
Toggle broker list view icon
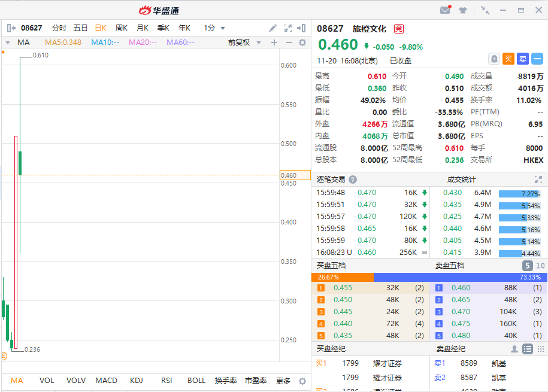(x=528, y=349)
